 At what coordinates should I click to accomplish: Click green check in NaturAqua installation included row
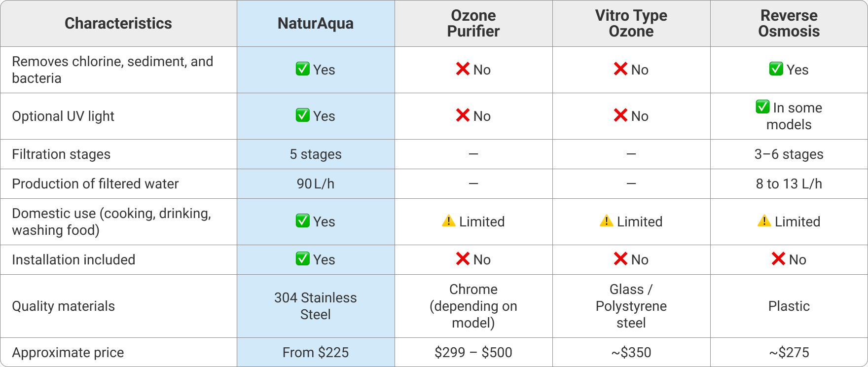(x=302, y=259)
